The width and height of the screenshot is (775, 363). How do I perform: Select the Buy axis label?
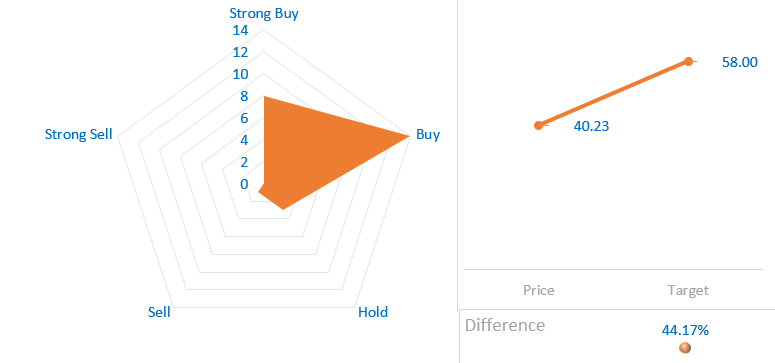(428, 135)
